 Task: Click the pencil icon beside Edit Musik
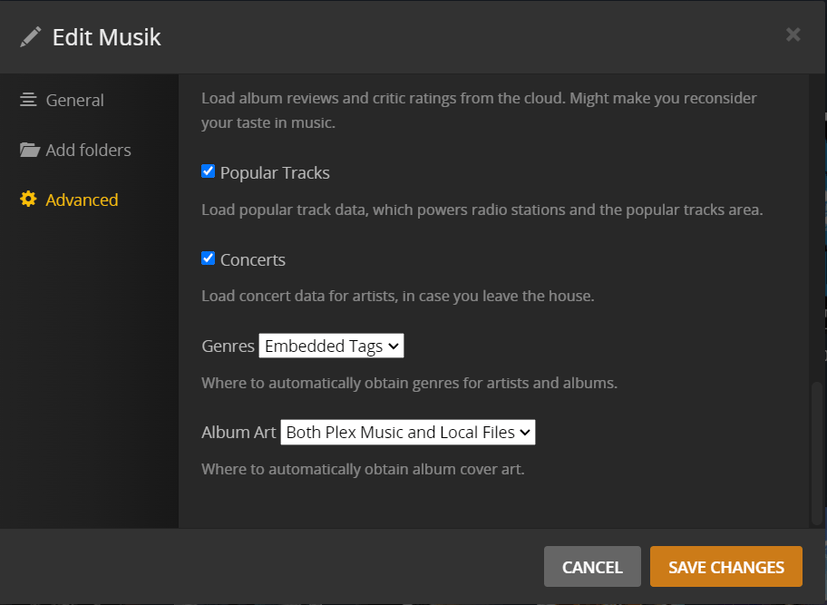pyautogui.click(x=31, y=37)
